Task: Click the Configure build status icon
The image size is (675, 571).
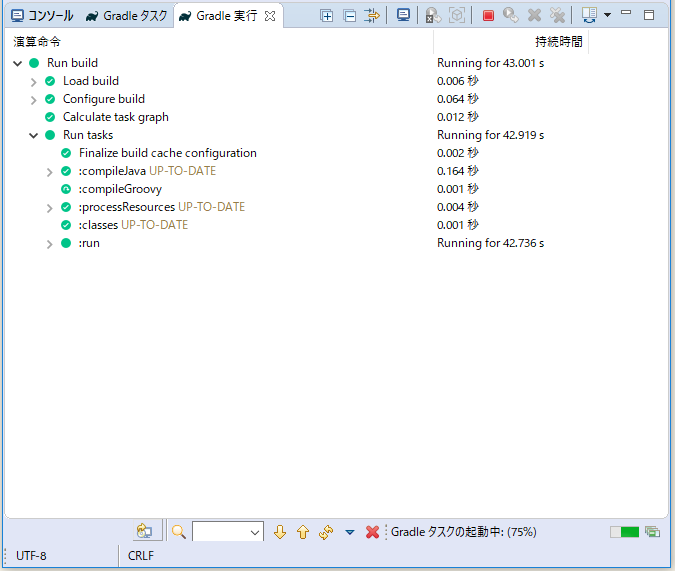Action: point(50,99)
